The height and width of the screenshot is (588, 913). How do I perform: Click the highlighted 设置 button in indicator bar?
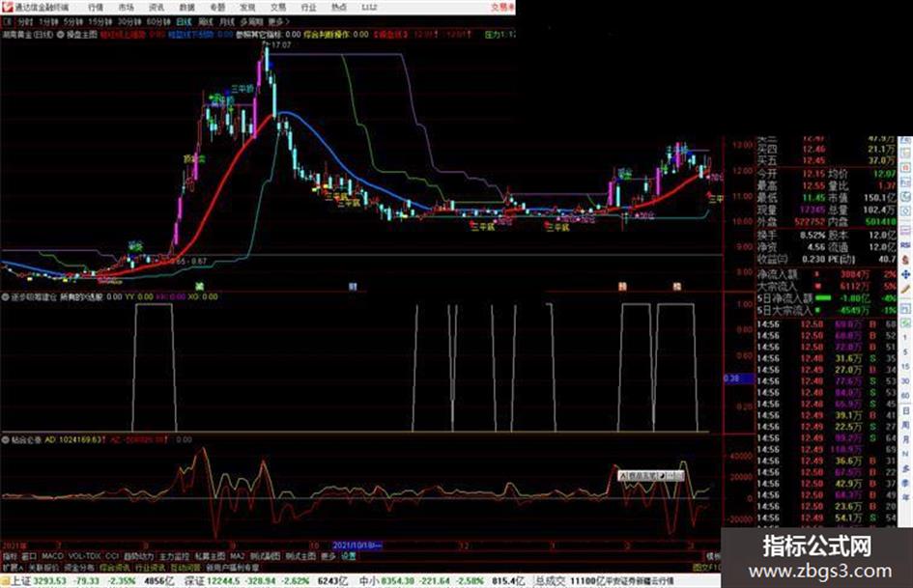pyautogui.click(x=348, y=556)
